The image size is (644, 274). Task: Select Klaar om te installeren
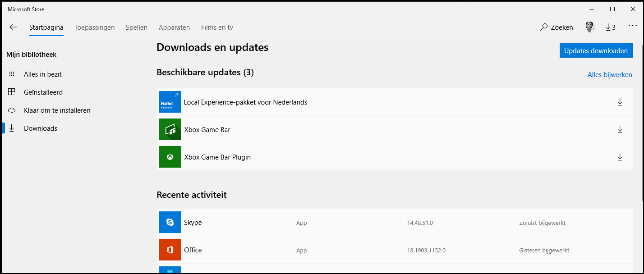[x=57, y=110]
